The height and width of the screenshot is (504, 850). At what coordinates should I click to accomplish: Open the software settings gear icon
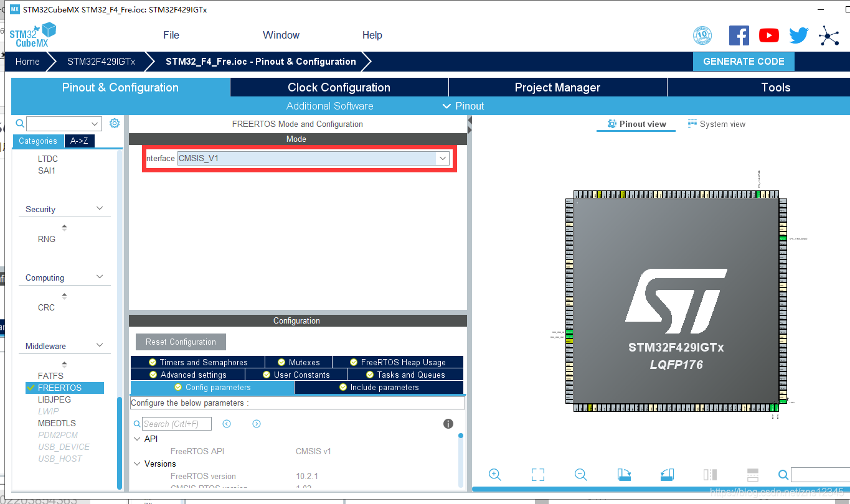tap(114, 123)
